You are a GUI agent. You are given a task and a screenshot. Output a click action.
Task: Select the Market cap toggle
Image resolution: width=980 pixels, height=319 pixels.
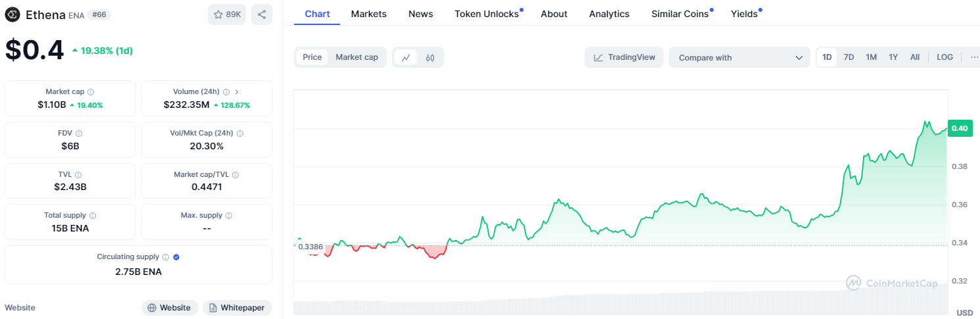(x=357, y=57)
